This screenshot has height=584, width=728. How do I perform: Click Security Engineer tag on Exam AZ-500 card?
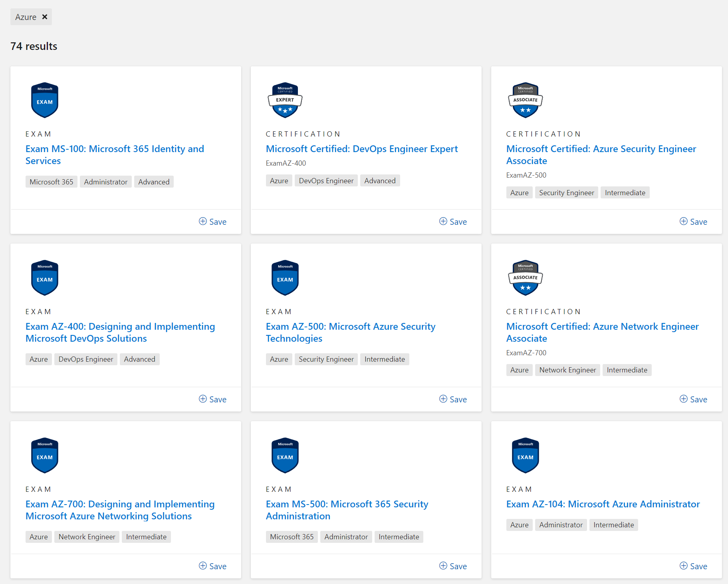(326, 359)
